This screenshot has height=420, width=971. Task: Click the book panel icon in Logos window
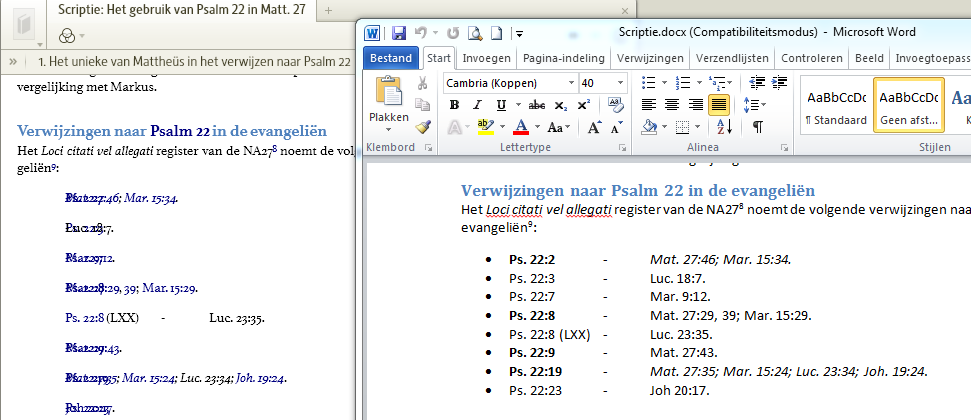click(24, 25)
